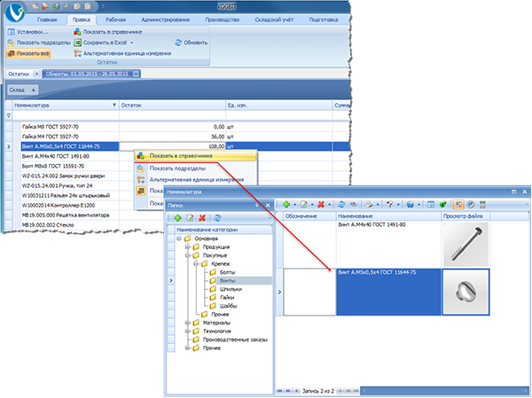This screenshot has width=532, height=398.
Task: Select the Шпильки folder in tree
Action: [231, 289]
